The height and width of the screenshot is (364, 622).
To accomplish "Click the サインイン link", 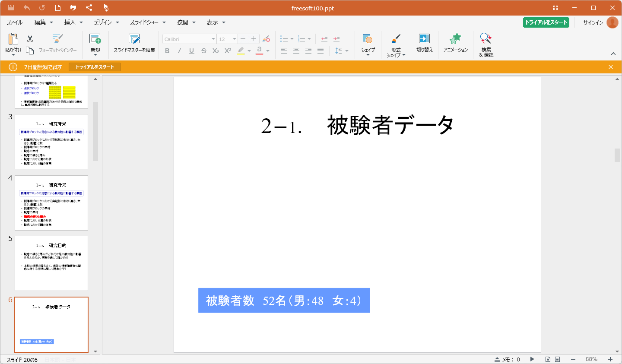I will (593, 22).
